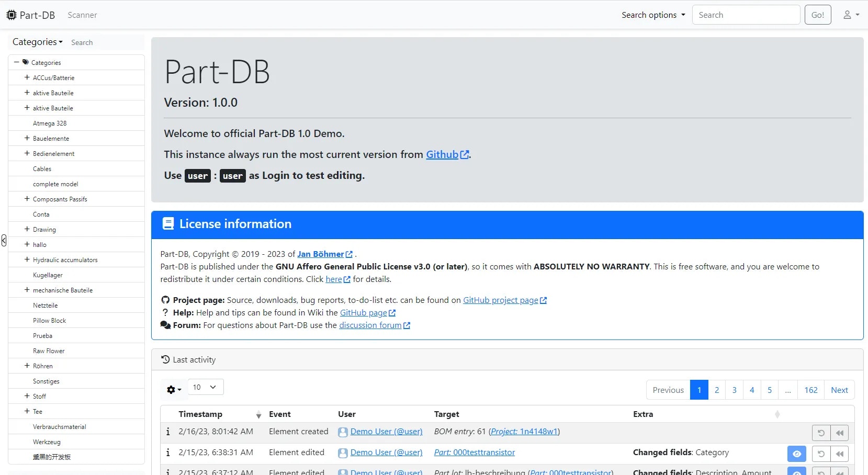Click the Part-DB brand name in the navbar
This screenshot has width=868, height=475.
(x=37, y=15)
